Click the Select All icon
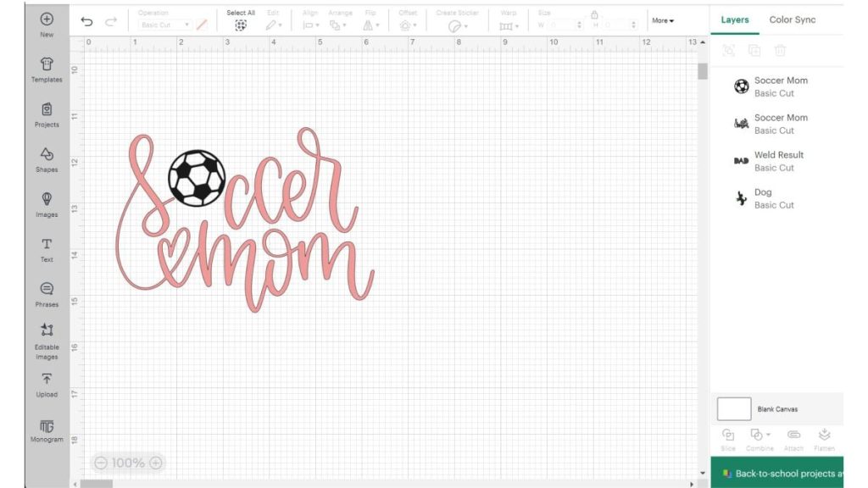 [240, 25]
